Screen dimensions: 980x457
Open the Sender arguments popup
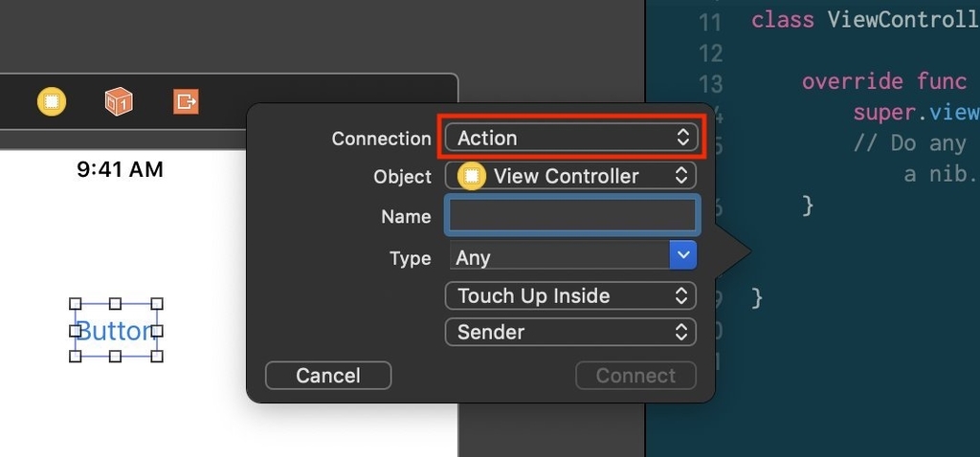570,332
